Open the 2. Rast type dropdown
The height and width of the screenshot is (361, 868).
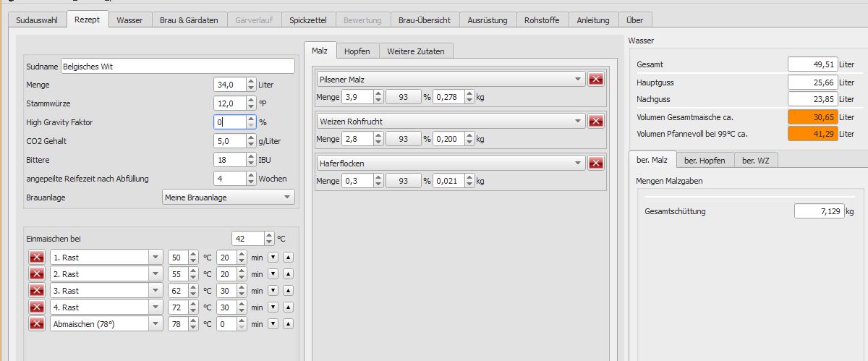tap(156, 274)
